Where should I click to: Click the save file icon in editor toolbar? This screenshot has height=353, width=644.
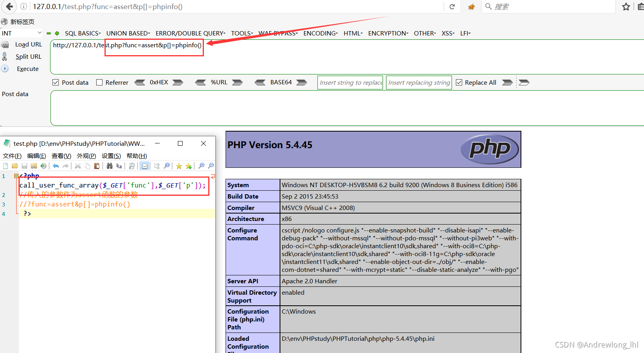click(x=24, y=166)
